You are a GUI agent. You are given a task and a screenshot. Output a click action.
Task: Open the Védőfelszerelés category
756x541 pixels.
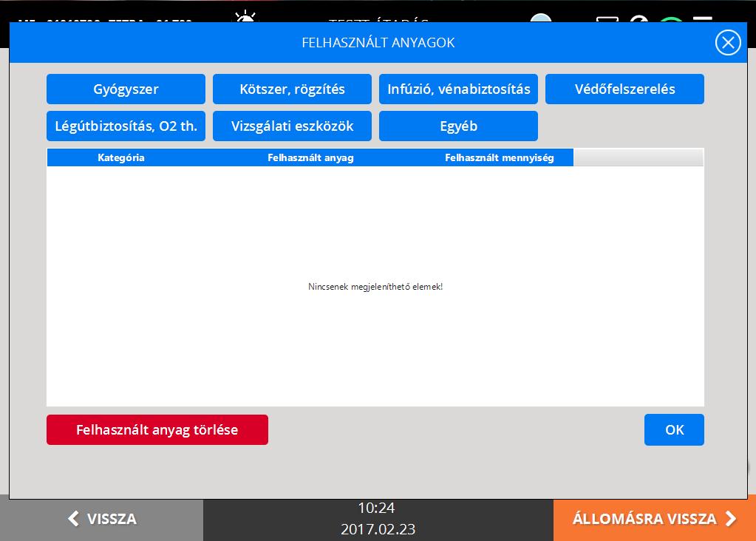click(x=625, y=89)
